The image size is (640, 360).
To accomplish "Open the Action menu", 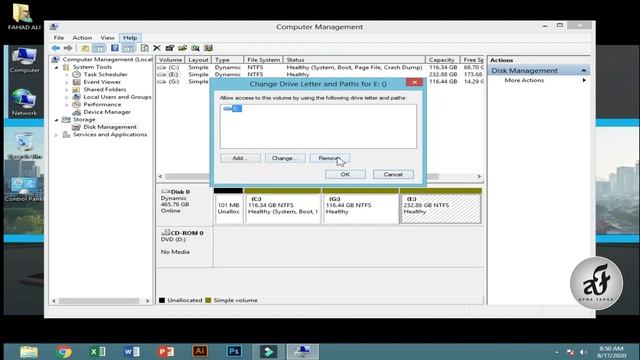I will click(x=82, y=38).
